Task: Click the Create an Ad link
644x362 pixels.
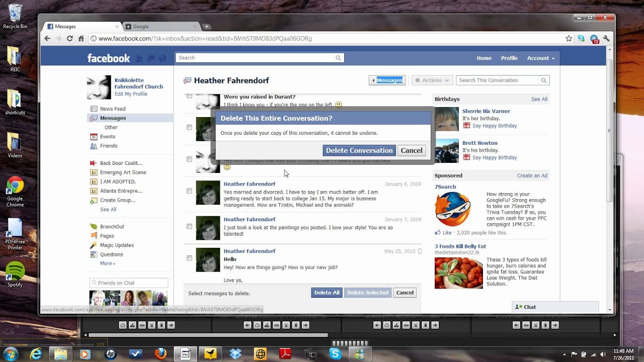Action: click(x=532, y=176)
